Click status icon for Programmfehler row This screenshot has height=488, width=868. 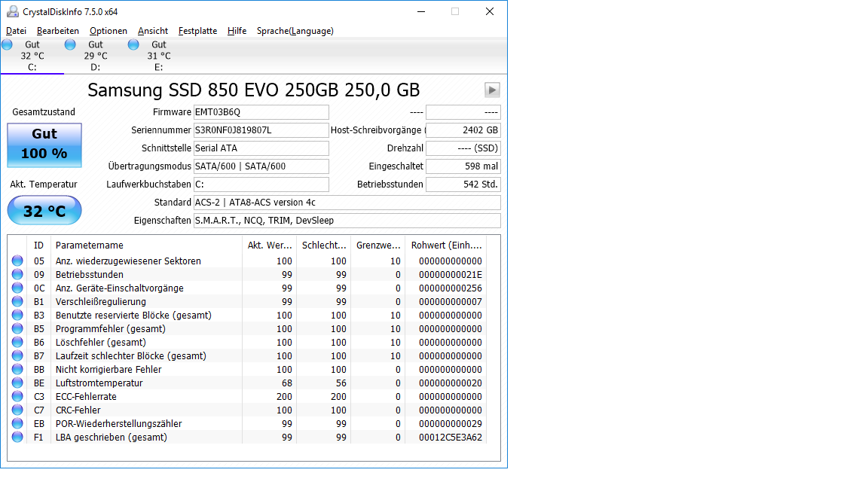click(18, 328)
